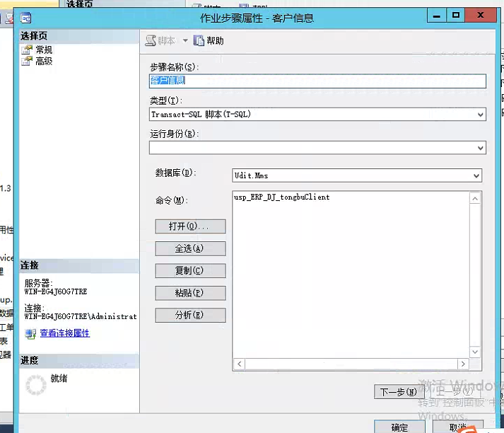Click the 脚本 script icon in toolbar

[x=151, y=41]
